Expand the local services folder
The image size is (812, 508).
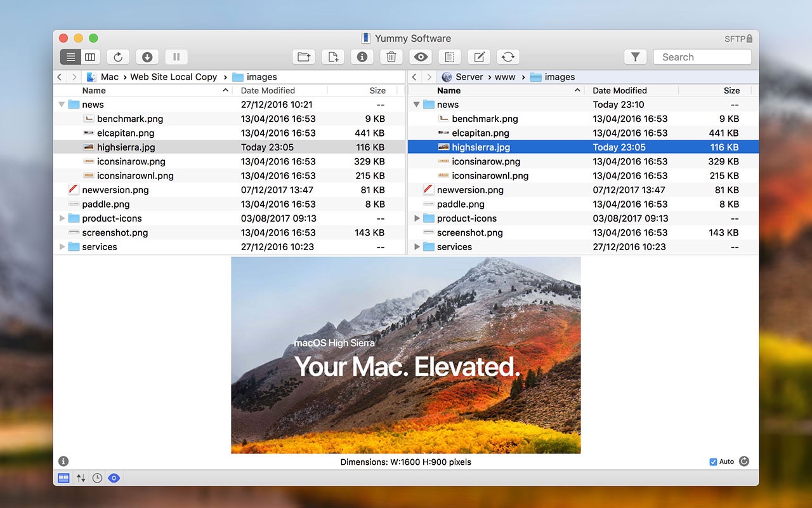[62, 247]
